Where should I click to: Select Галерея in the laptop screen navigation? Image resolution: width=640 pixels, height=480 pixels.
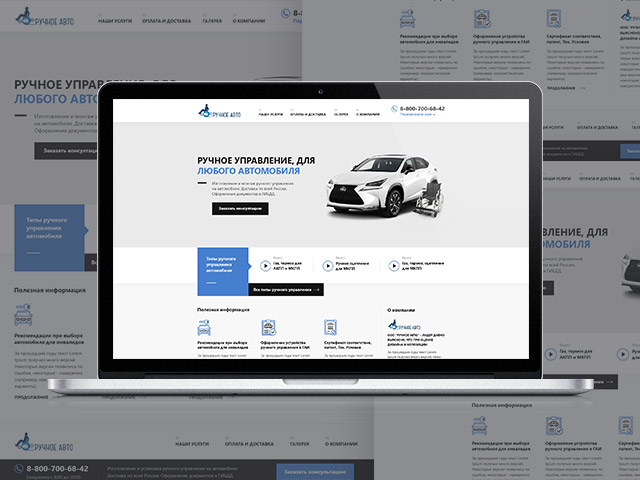(x=341, y=114)
